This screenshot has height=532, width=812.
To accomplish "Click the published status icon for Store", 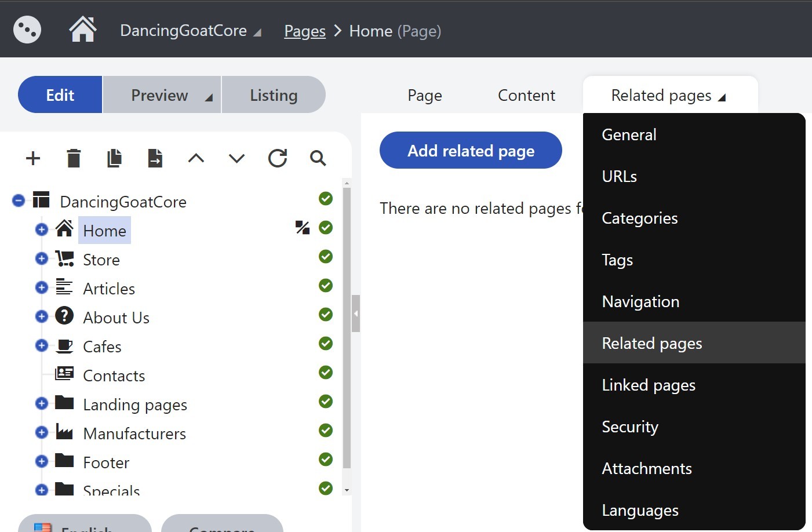I will click(326, 257).
